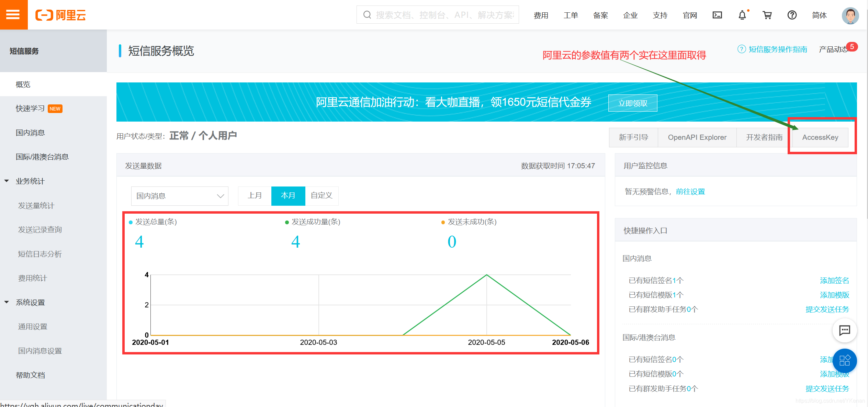Click 上月 tab for last month data
Viewport: 868px width, 407px height.
coord(255,195)
